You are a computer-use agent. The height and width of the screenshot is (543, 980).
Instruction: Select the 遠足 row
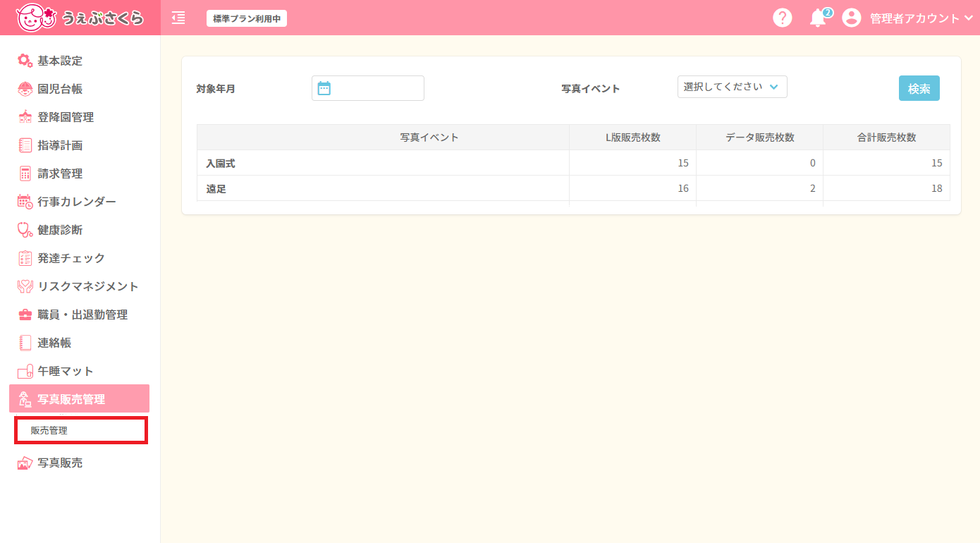tap(573, 188)
